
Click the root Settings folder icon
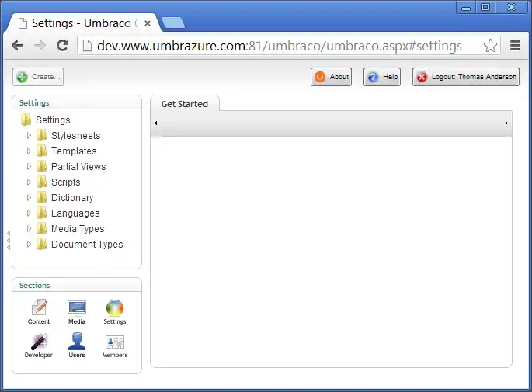tap(26, 120)
